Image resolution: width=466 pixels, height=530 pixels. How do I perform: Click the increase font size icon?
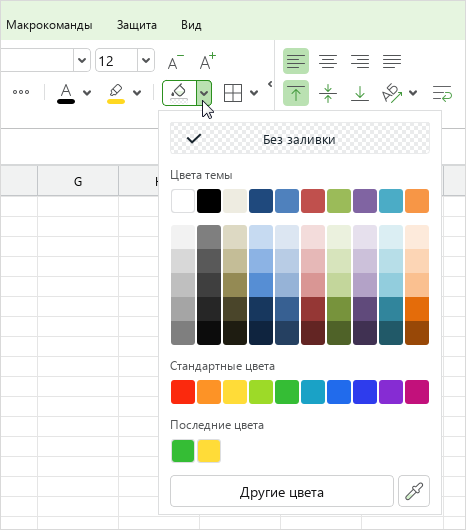207,62
